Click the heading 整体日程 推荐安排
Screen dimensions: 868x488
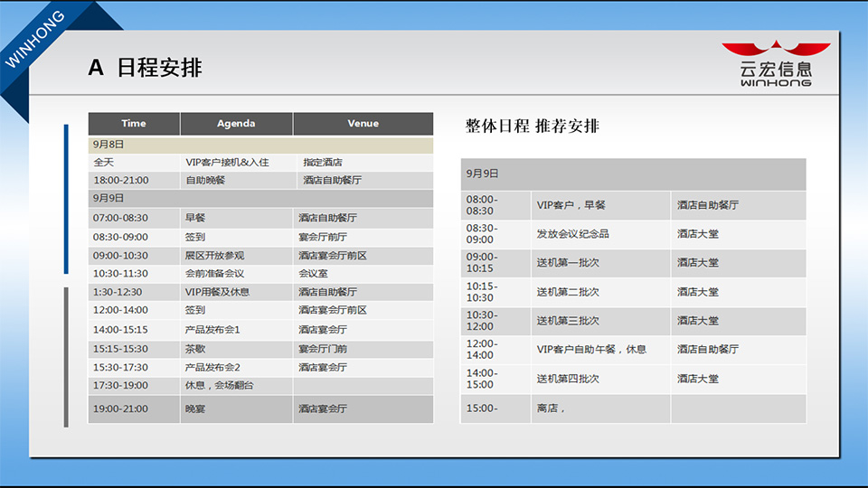pyautogui.click(x=532, y=126)
